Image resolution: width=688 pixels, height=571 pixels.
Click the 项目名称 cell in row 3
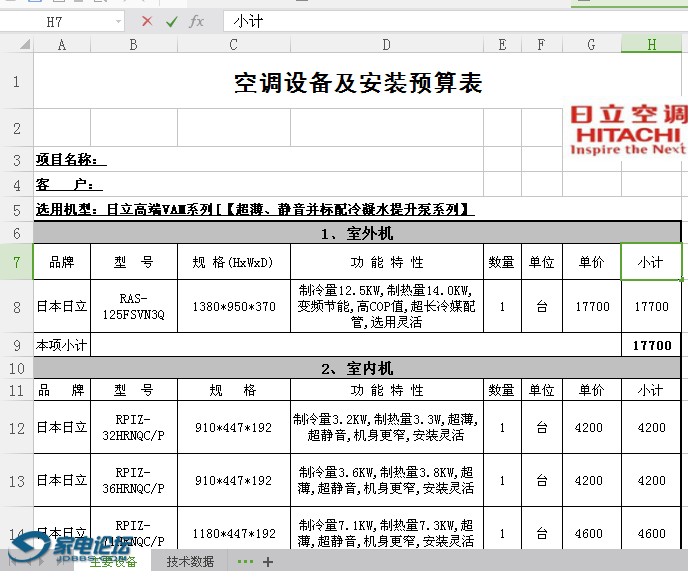(x=70, y=160)
